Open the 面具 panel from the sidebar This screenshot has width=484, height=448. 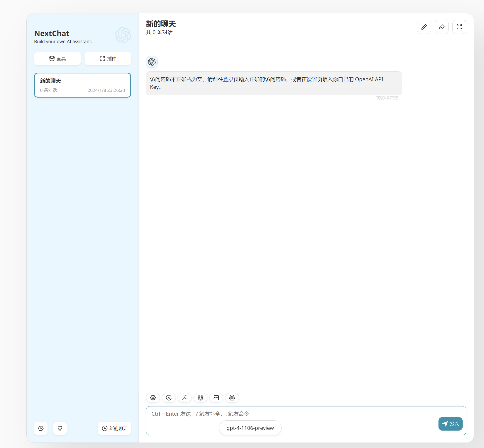pos(57,58)
